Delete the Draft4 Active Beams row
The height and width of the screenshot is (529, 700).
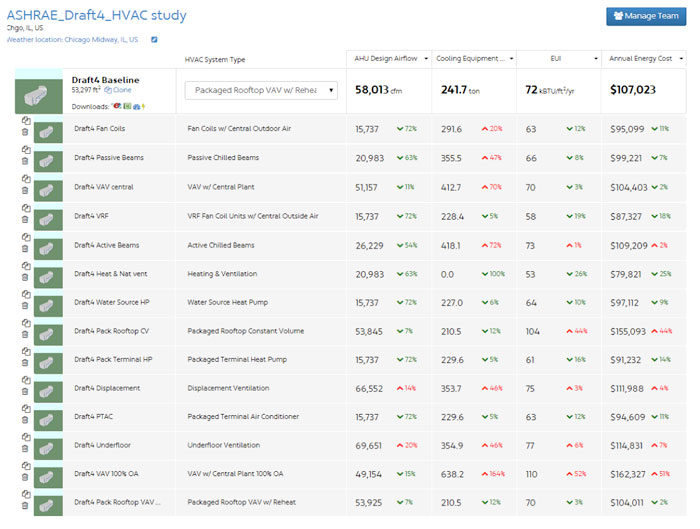click(x=25, y=250)
